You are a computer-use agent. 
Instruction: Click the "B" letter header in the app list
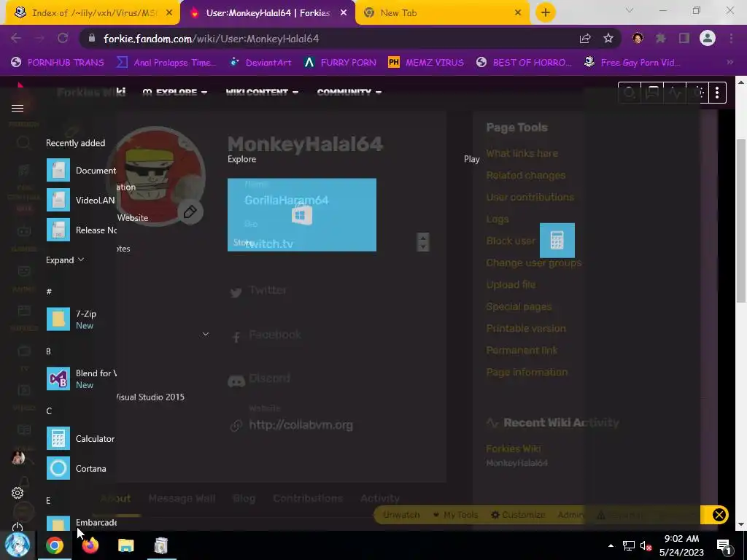[48, 351]
